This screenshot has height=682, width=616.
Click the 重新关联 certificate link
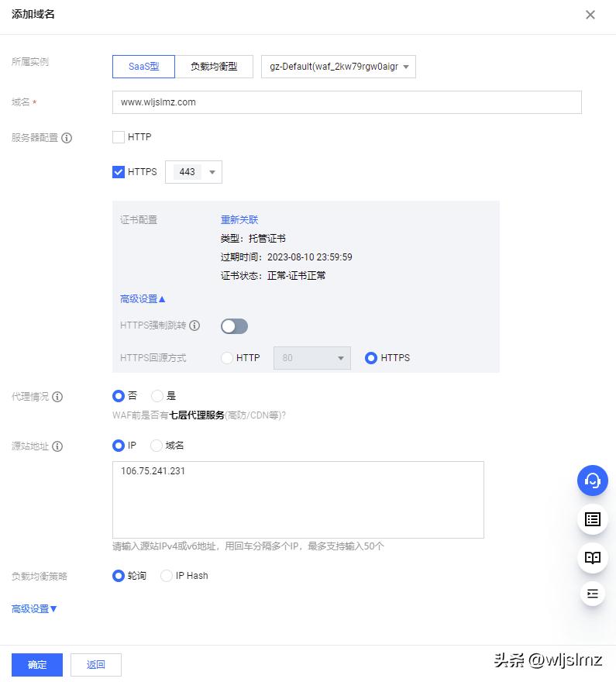click(x=239, y=219)
